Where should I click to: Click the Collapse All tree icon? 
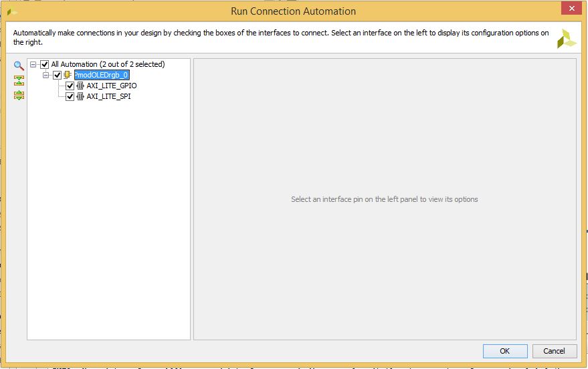19,80
